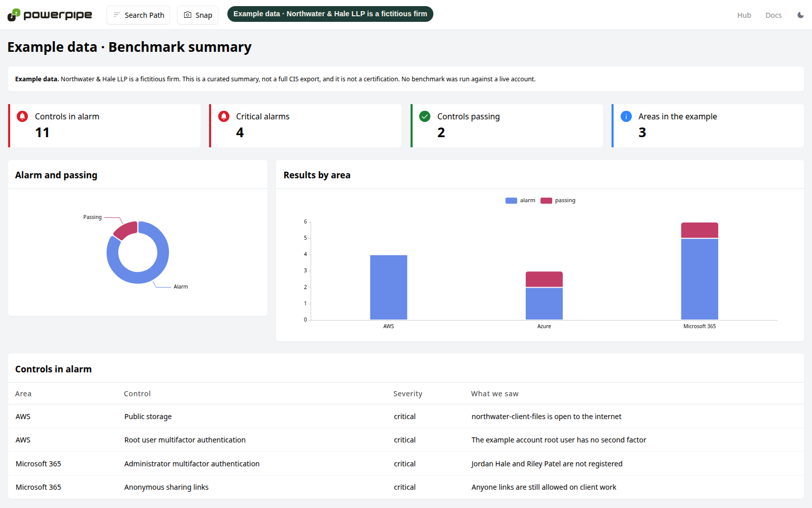Click the root user no second factor finding
Screen dimensions: 812x508
pos(559,440)
